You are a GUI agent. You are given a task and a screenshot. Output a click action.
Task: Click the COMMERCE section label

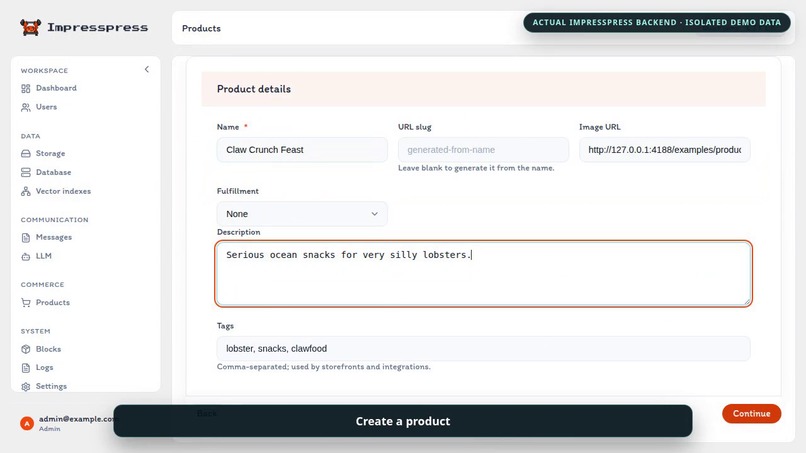[x=43, y=284]
